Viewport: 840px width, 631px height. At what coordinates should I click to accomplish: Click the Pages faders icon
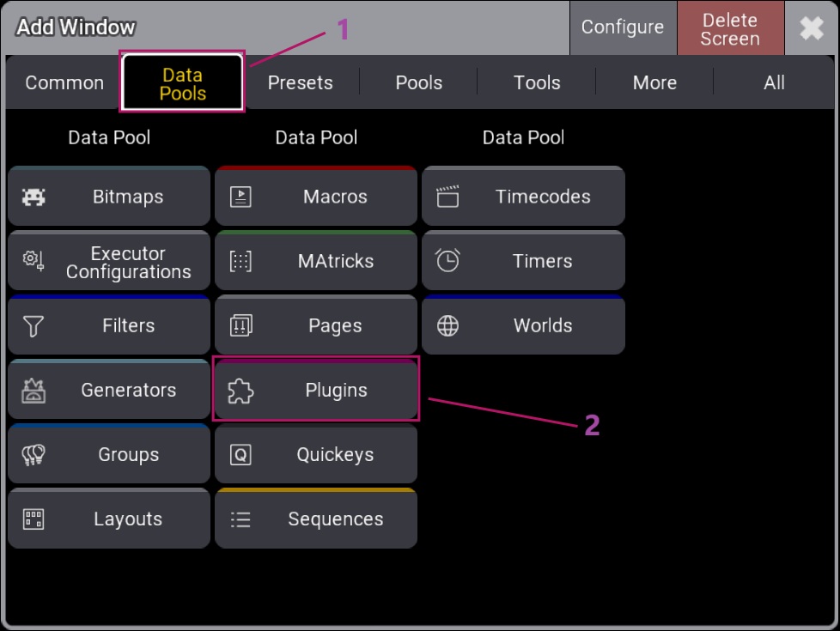point(240,325)
